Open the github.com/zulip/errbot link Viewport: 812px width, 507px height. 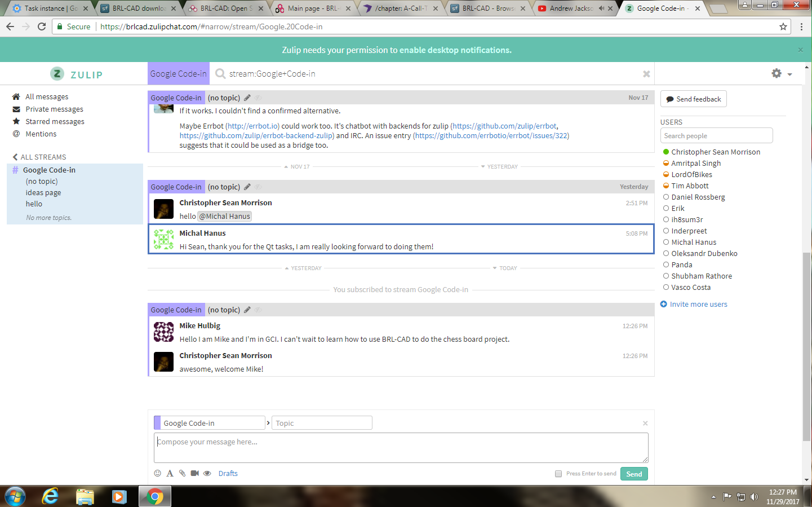point(504,126)
